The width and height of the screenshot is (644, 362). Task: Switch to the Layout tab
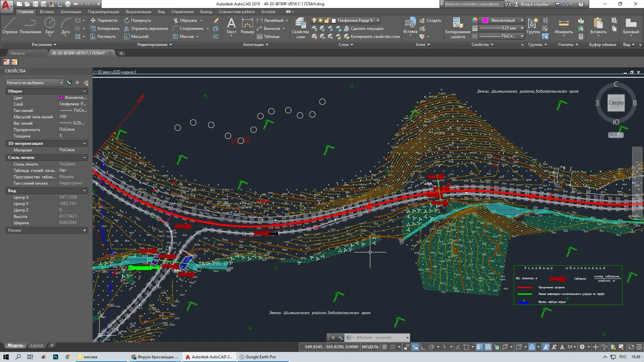[x=37, y=345]
